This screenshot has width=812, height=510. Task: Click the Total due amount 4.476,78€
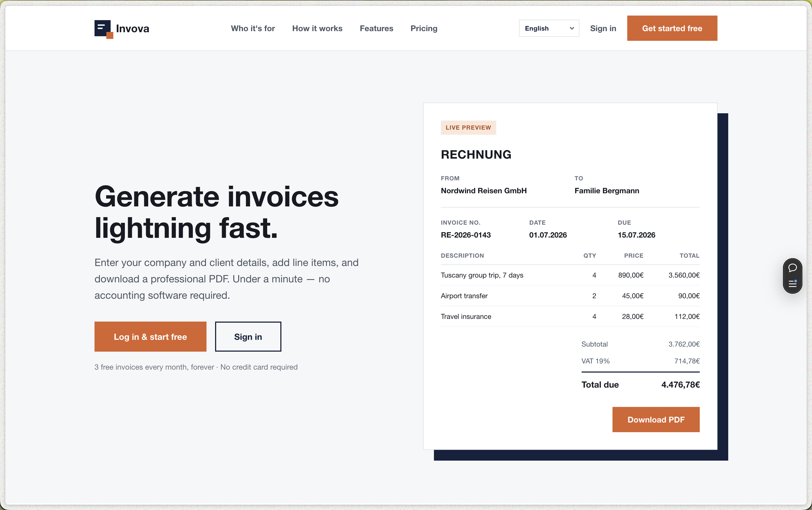pos(680,385)
